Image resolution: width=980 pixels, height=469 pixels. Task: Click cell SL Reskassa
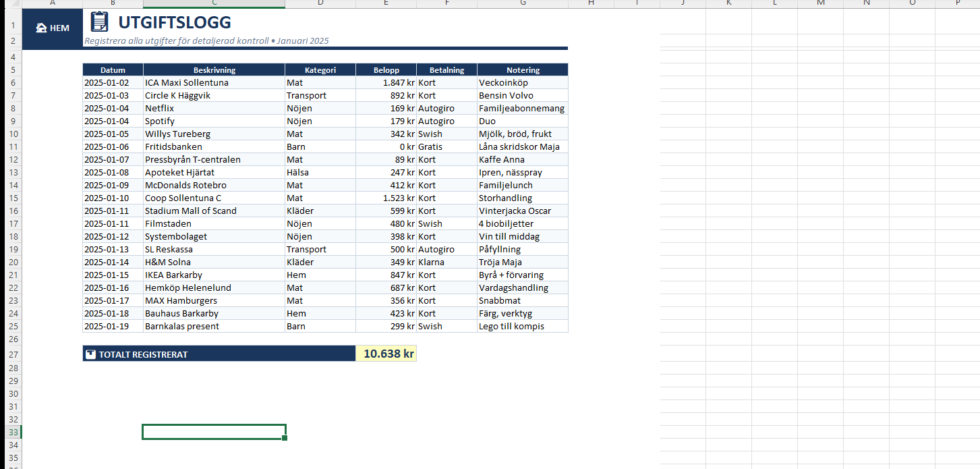pyautogui.click(x=214, y=249)
